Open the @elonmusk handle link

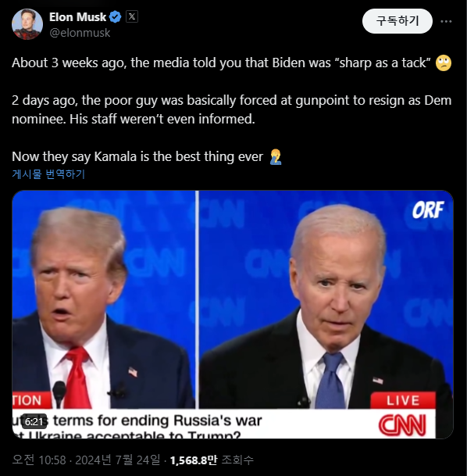pos(80,33)
